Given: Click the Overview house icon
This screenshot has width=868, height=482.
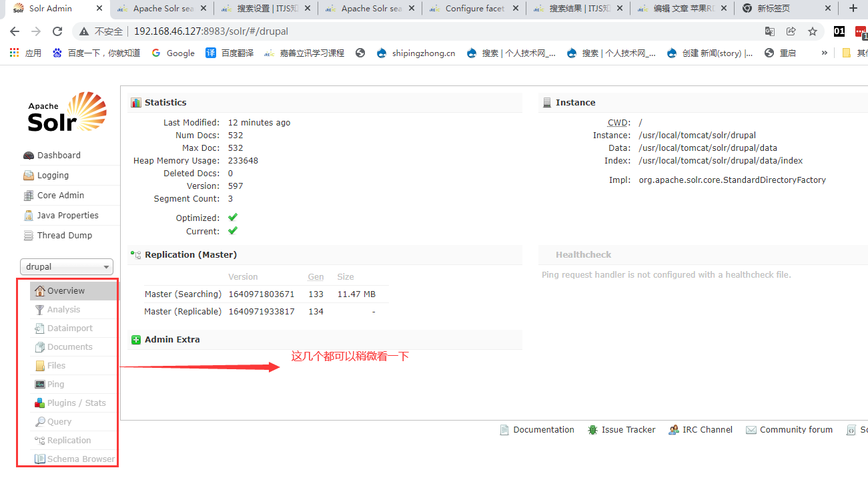Looking at the screenshot, I should tap(40, 291).
